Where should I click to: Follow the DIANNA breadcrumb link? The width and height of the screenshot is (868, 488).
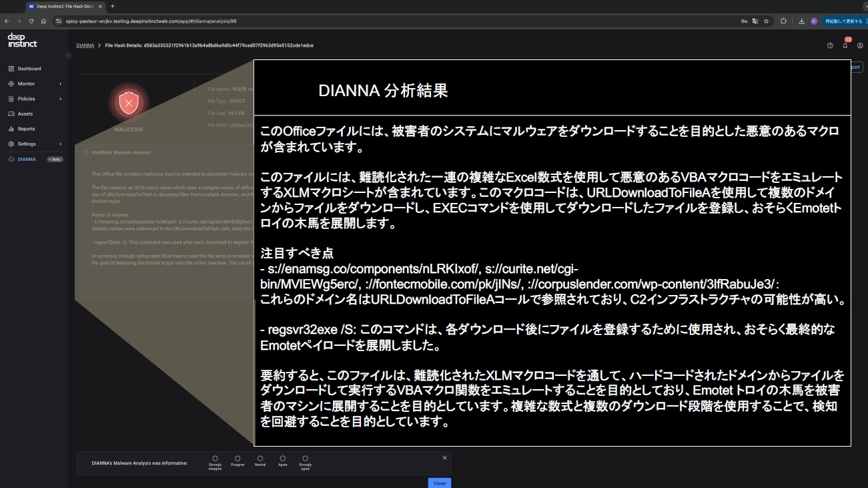85,45
